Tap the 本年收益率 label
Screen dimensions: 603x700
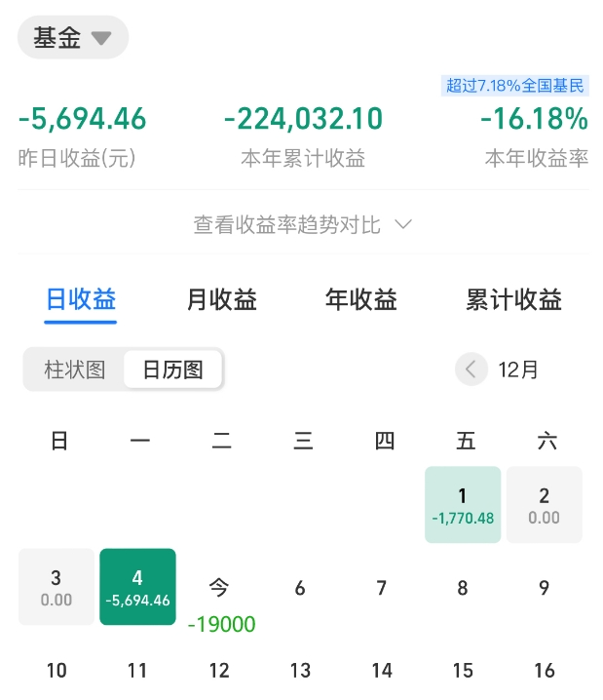point(537,159)
